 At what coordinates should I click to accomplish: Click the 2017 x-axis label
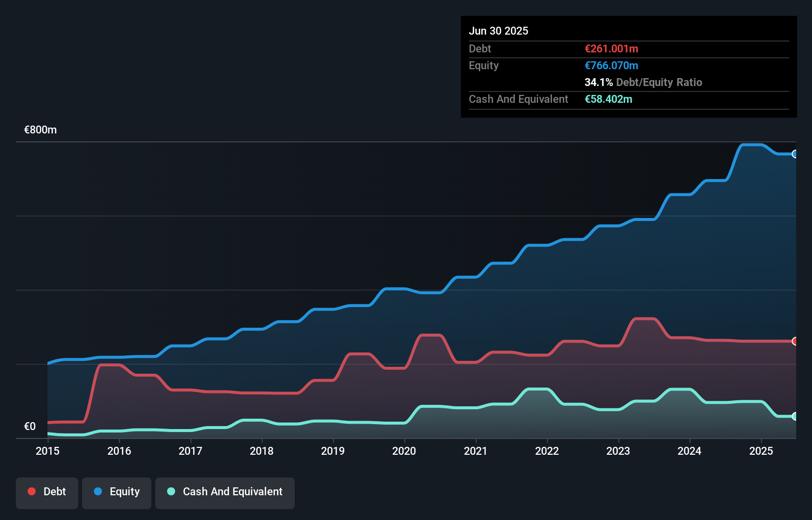(x=190, y=451)
